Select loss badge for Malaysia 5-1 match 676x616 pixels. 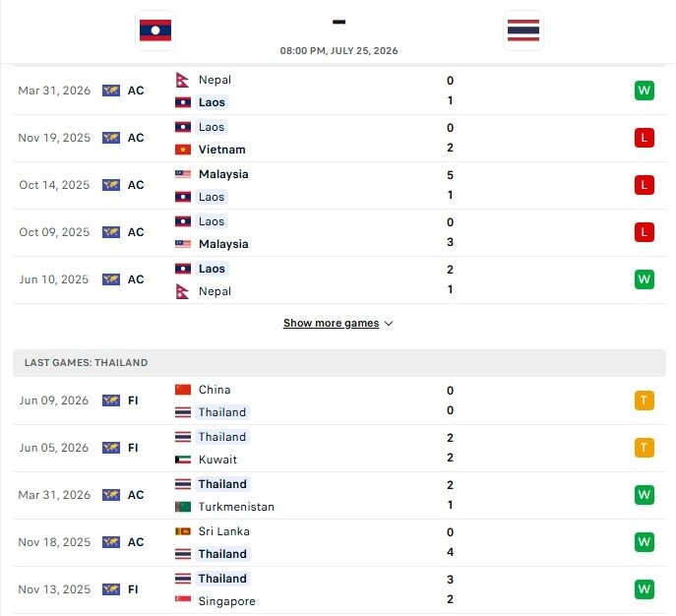tap(645, 185)
